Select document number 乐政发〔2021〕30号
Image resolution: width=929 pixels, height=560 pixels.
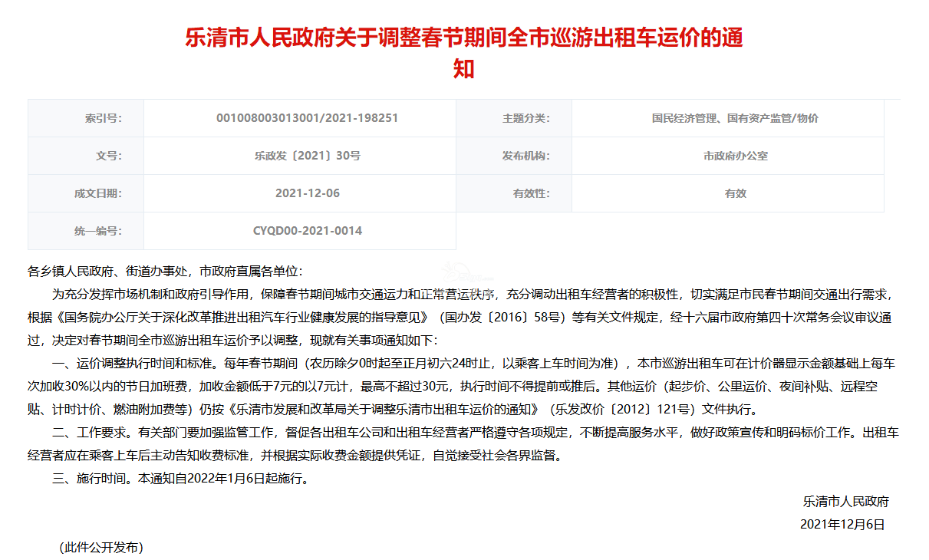point(308,156)
